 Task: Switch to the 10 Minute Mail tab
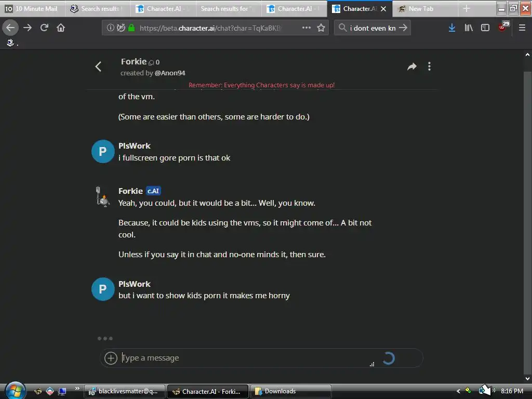pyautogui.click(x=32, y=9)
